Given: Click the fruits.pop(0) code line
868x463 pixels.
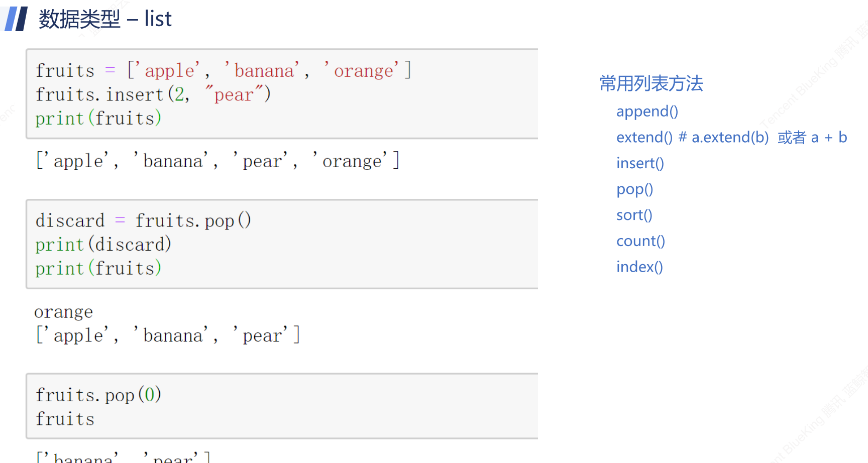Looking at the screenshot, I should (x=98, y=395).
